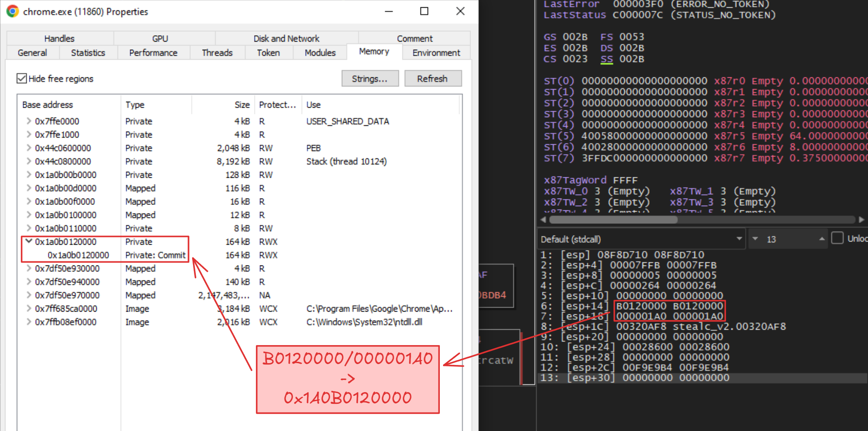Click the debugger horizontal scrollbar thumb
Viewport: 868px width, 431px height.
pos(613,219)
